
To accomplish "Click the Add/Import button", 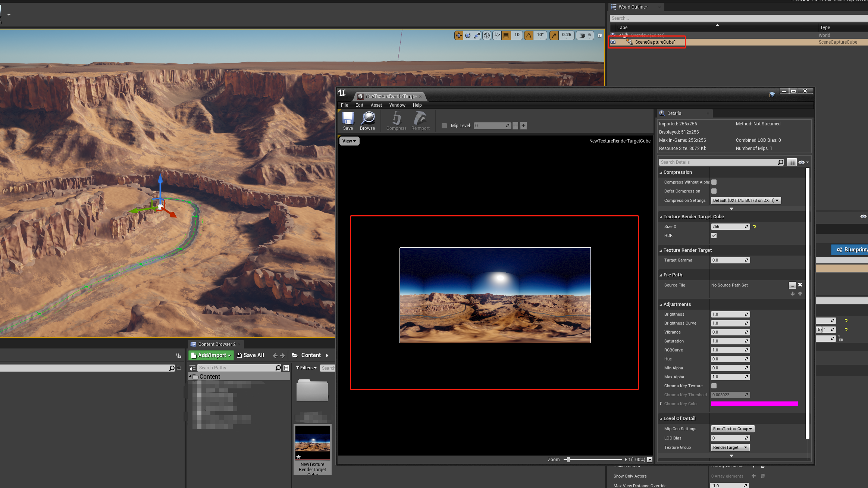I will click(211, 355).
